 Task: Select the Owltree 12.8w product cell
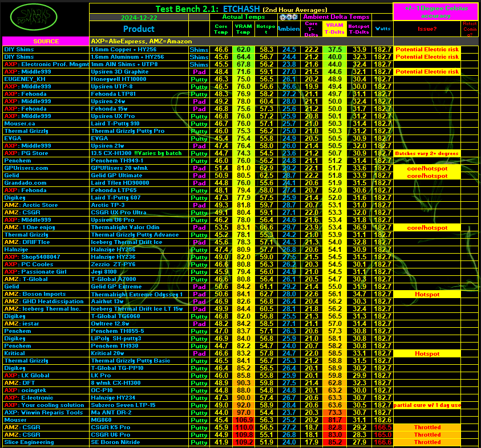click(x=139, y=324)
